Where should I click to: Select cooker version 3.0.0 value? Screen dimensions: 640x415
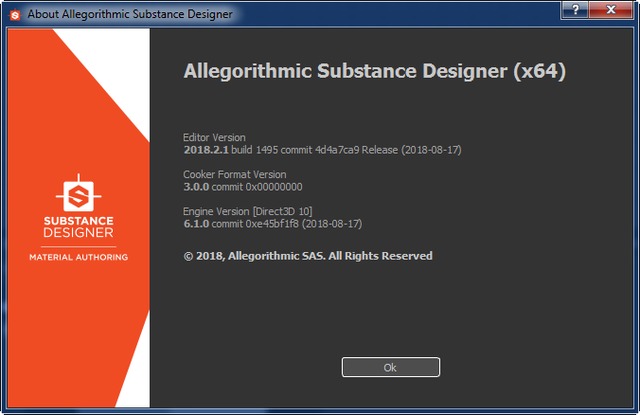click(x=196, y=187)
